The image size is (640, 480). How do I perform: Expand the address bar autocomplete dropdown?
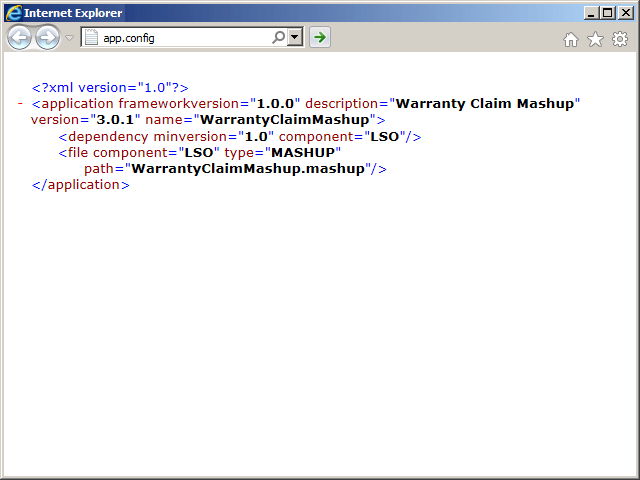click(295, 38)
